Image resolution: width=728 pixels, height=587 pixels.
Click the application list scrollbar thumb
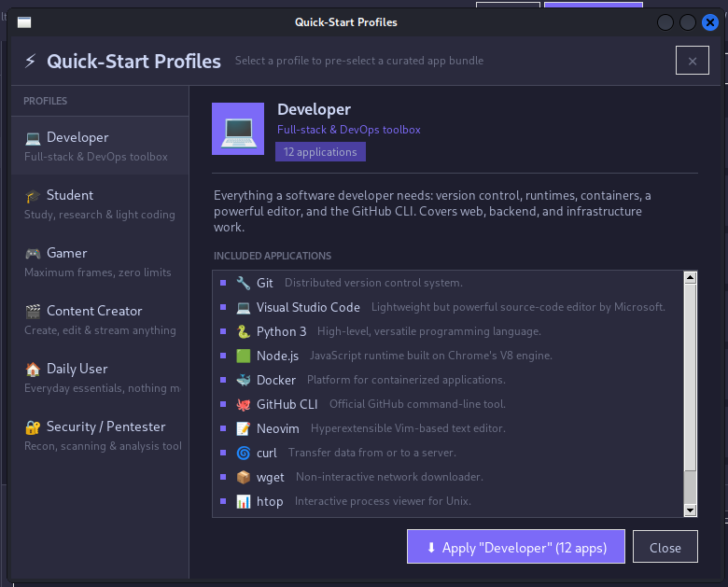tap(690, 377)
